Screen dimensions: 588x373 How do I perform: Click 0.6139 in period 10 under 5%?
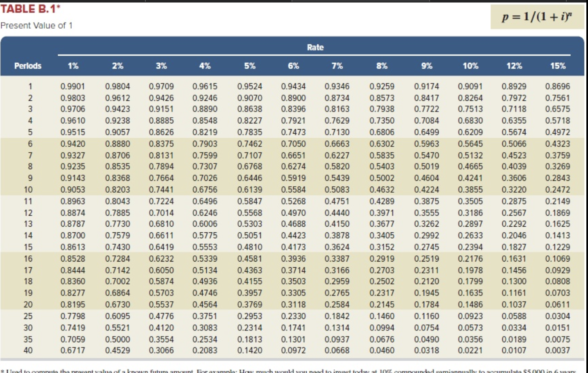coord(250,190)
